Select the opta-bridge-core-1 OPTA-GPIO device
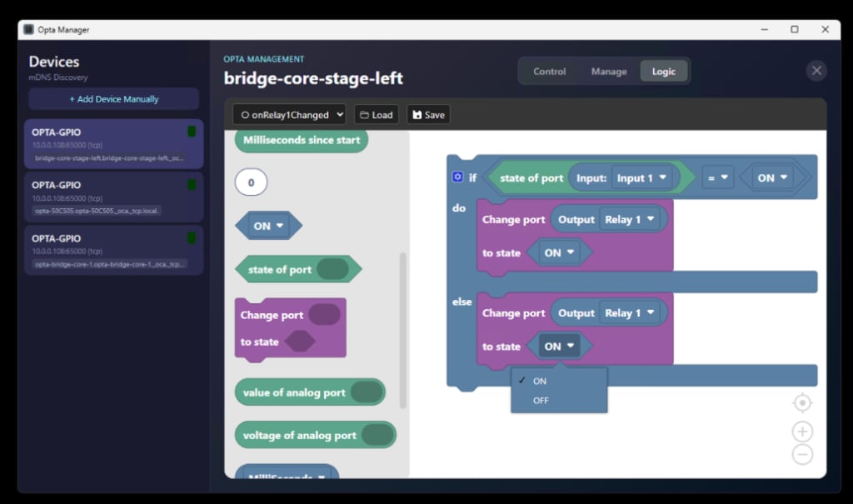853x504 pixels. [x=113, y=251]
